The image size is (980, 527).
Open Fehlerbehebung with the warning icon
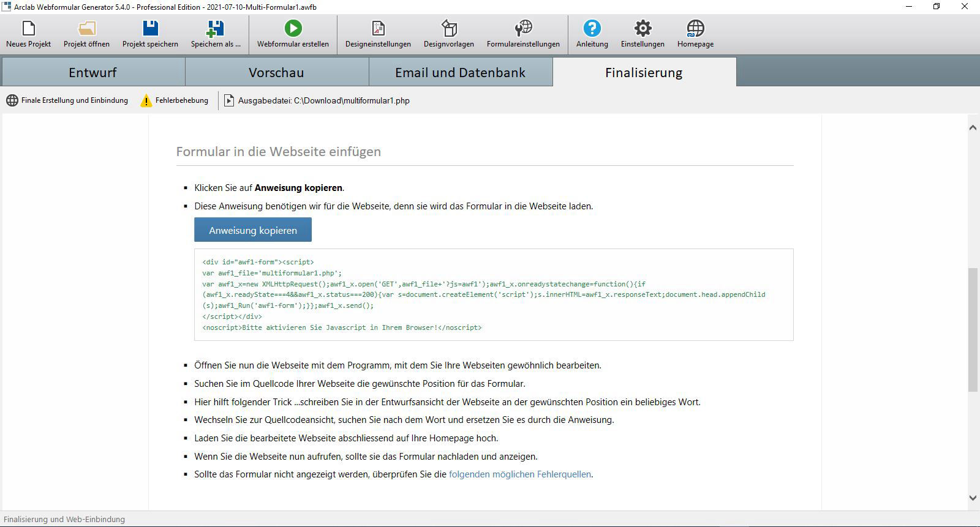[175, 100]
